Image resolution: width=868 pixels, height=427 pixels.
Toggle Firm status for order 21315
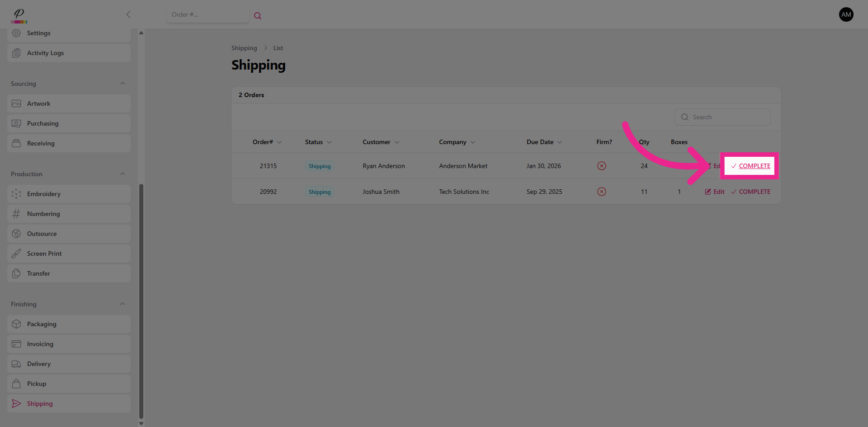[x=601, y=166]
